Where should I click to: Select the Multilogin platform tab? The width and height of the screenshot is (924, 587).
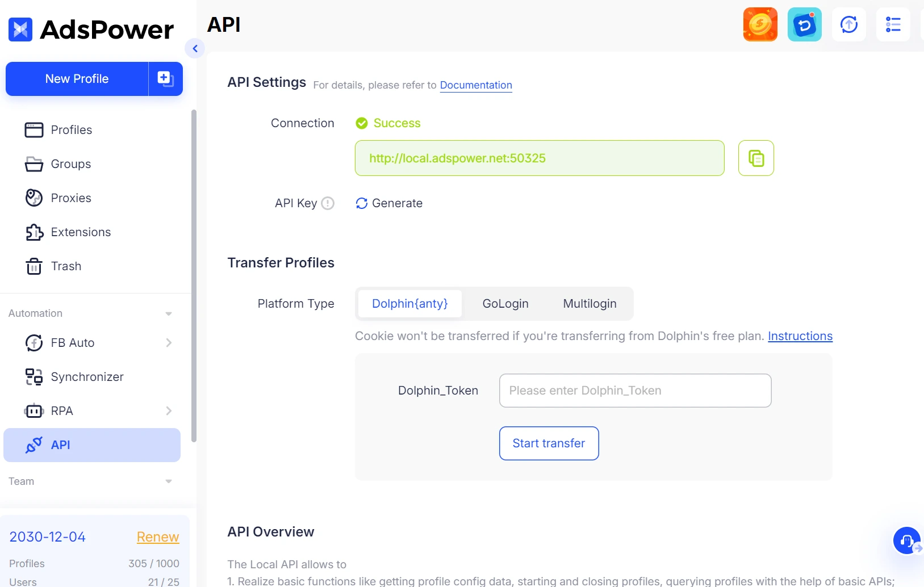pos(589,304)
